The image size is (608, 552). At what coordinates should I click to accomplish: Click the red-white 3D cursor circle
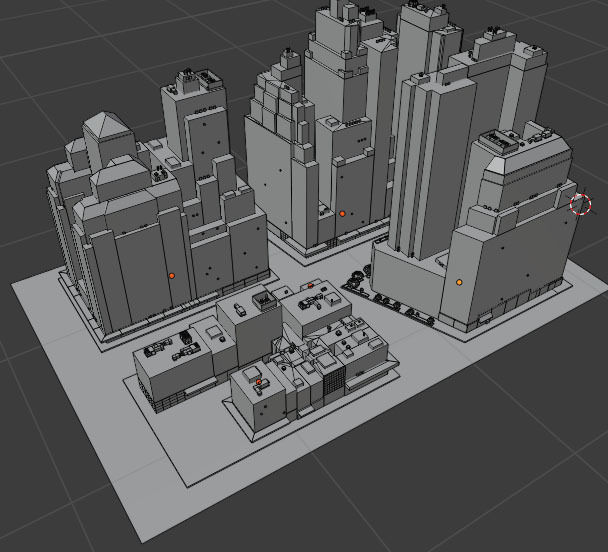click(580, 204)
